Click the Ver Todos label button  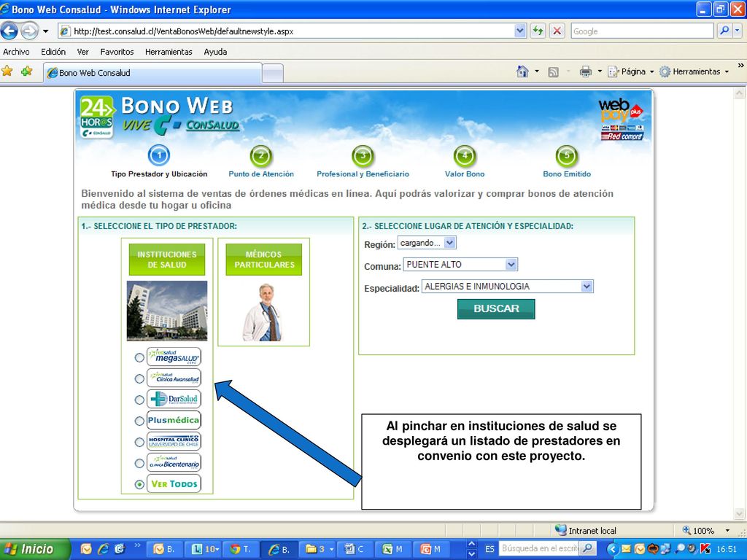click(174, 484)
